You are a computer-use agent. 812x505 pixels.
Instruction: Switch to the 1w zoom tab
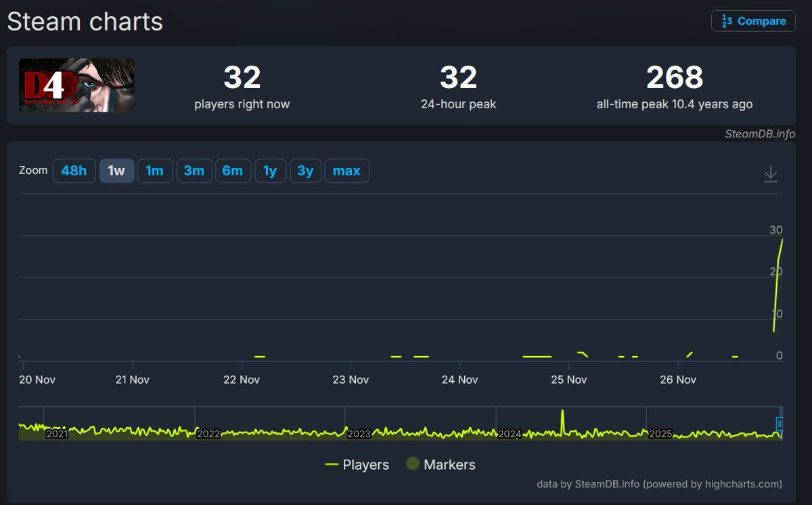click(116, 171)
